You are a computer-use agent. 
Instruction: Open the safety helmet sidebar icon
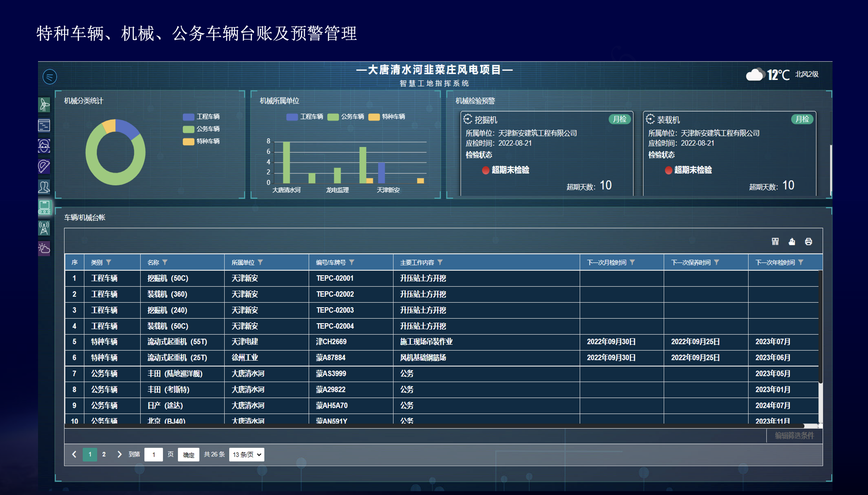coord(44,166)
